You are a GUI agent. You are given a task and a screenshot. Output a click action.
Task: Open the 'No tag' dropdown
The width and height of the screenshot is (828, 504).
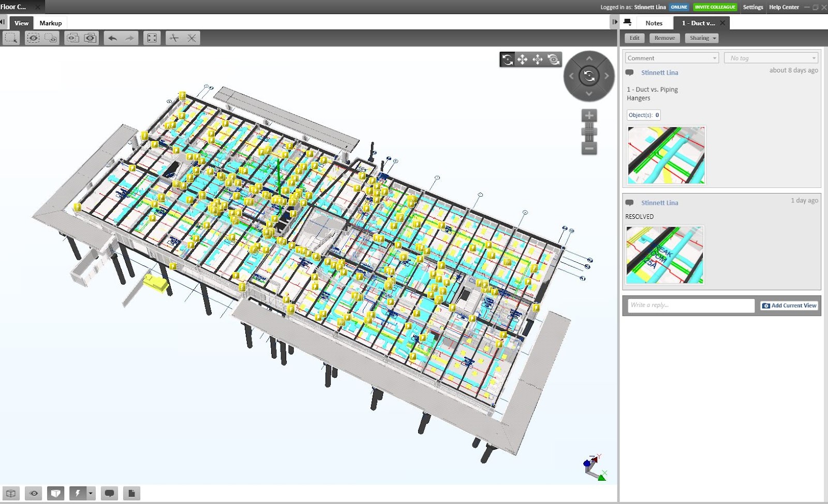(771, 58)
